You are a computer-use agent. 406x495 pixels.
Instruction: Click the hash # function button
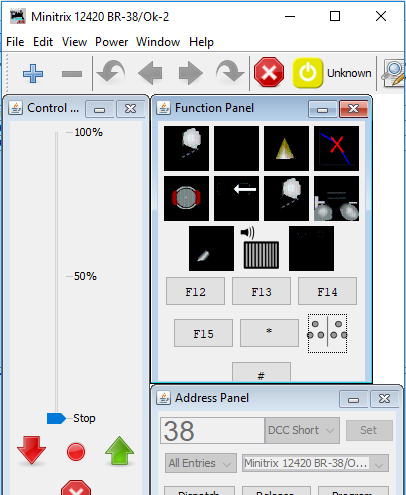[x=261, y=372]
